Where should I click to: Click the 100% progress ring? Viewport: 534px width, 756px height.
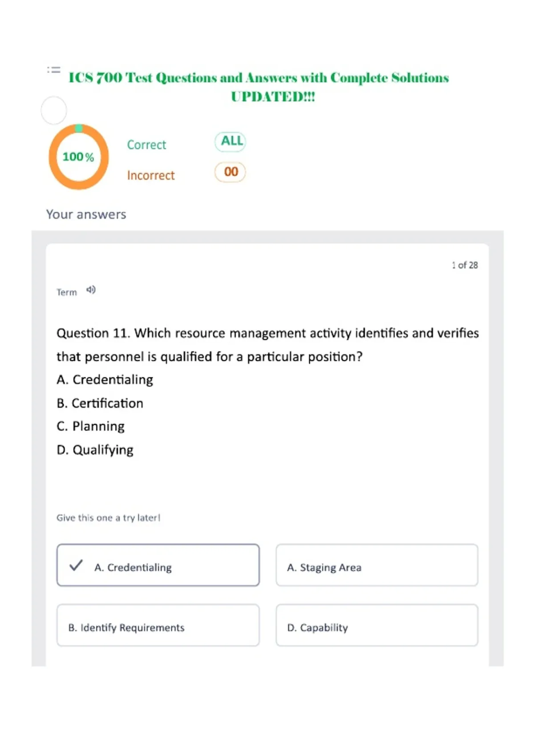[79, 157]
